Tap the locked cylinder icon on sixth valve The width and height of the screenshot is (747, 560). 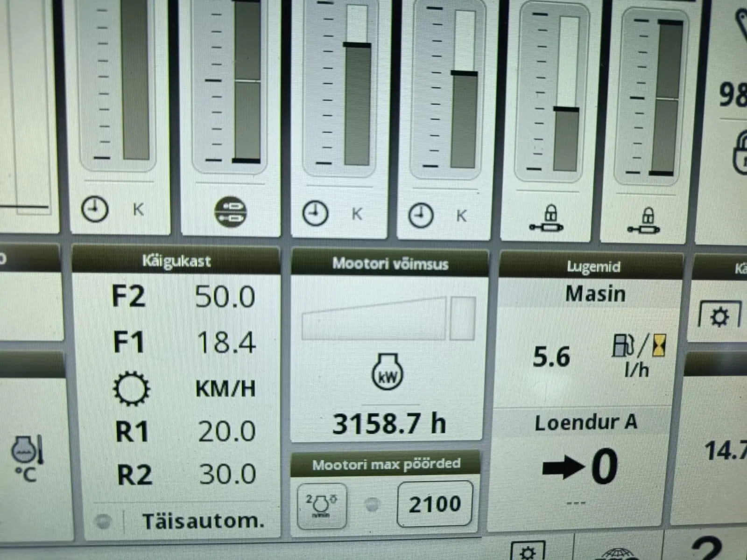tap(644, 221)
